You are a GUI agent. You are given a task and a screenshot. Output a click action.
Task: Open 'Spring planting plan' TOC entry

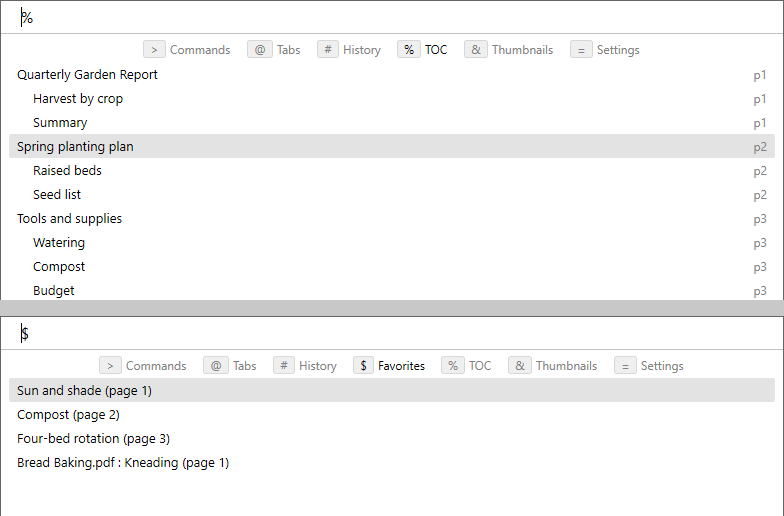(392, 146)
